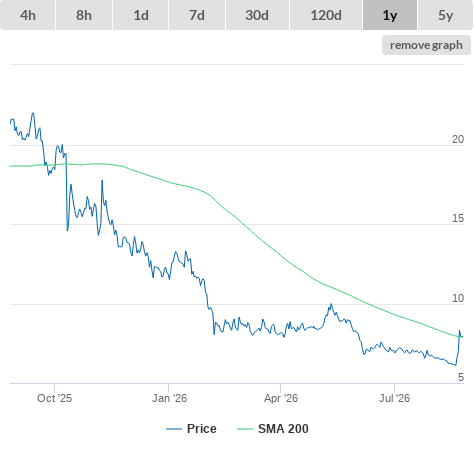Select the 4h time range tab
The image size is (474, 455).
tap(28, 15)
